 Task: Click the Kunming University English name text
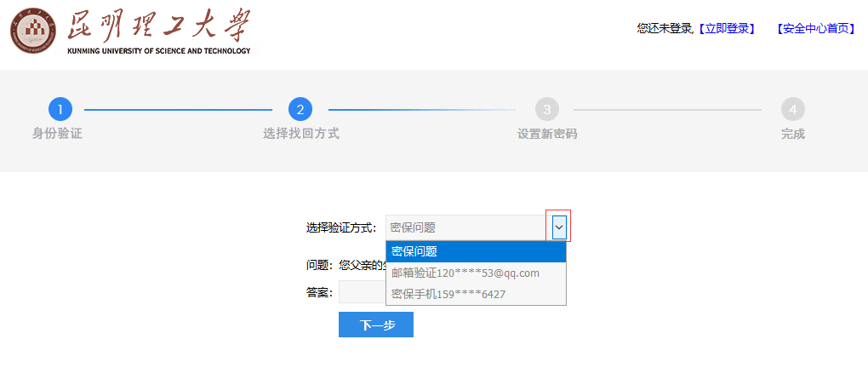tap(159, 50)
